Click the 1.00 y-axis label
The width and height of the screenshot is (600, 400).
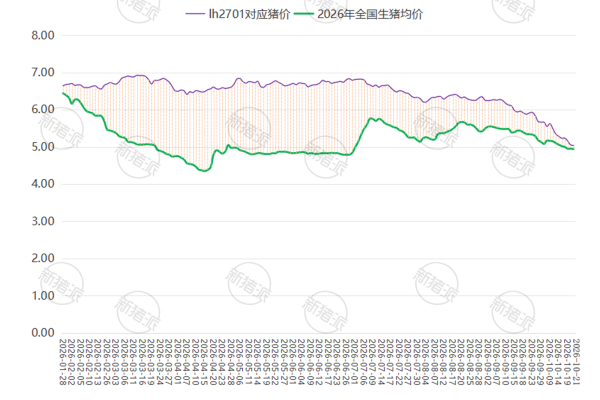(43, 296)
